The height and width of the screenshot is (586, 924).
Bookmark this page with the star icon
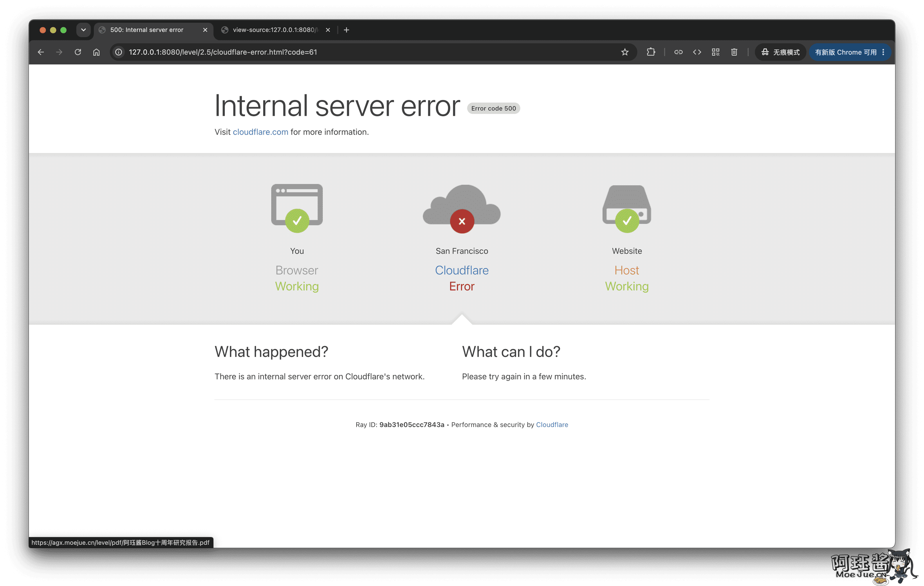coord(625,52)
